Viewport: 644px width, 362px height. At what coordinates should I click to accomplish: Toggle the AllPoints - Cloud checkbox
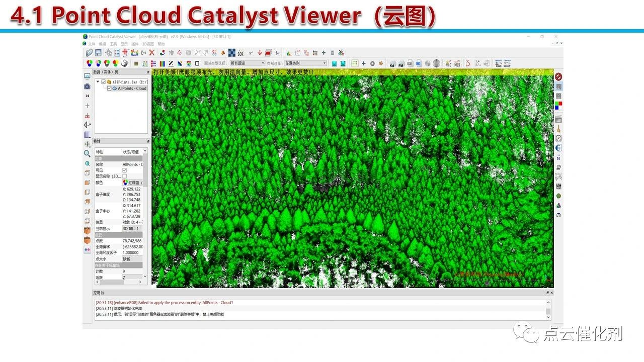point(109,88)
